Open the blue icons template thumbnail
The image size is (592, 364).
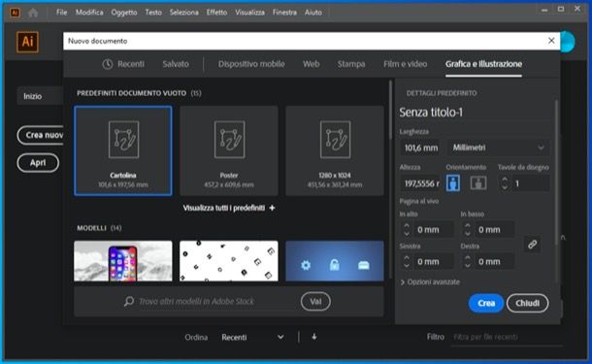(x=335, y=261)
